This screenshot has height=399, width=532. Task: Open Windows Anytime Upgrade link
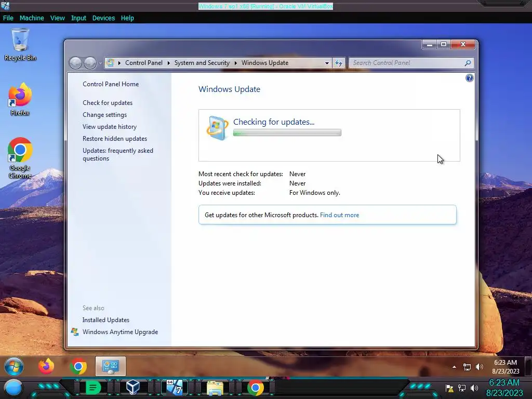120,332
